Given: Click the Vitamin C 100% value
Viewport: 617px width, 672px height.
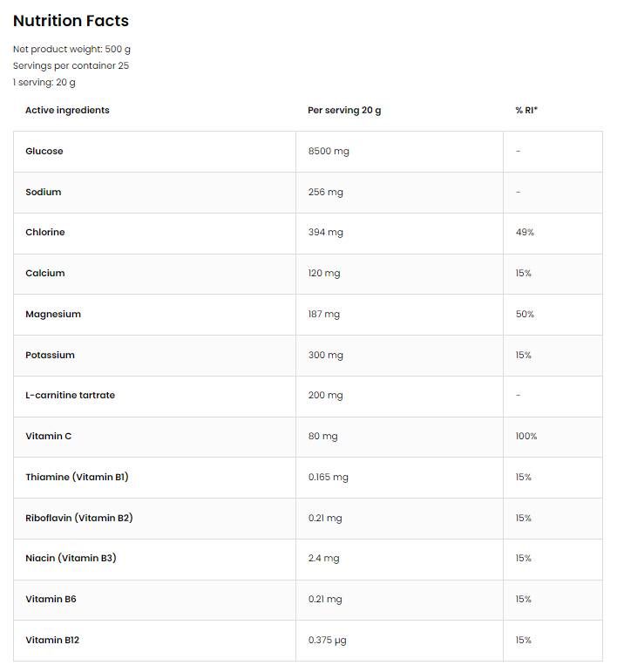Looking at the screenshot, I should [526, 437].
